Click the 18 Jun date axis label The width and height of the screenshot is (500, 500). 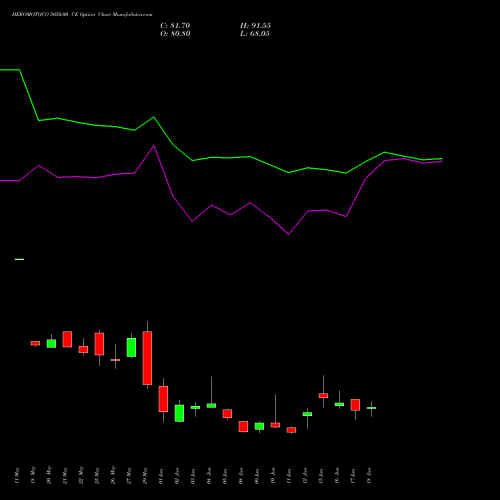coord(369,476)
